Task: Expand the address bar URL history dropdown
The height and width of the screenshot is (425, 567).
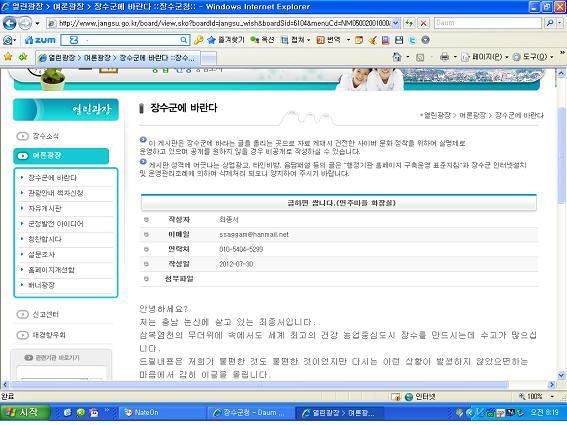Action: click(x=396, y=23)
